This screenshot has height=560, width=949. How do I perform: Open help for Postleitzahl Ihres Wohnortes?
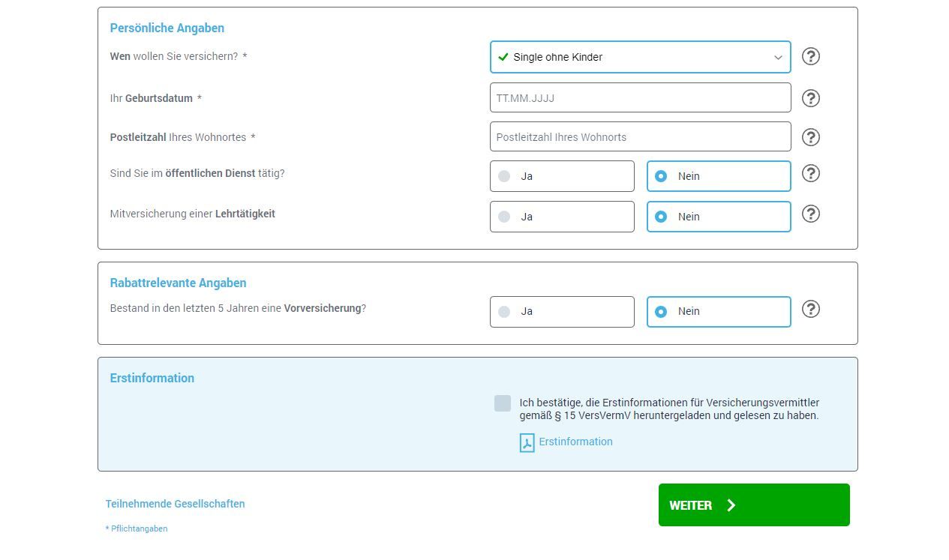click(810, 137)
